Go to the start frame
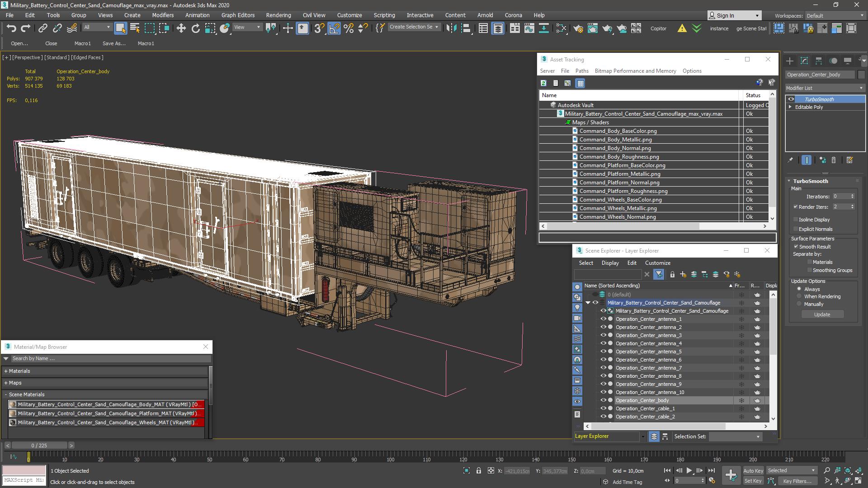Viewport: 868px width, 488px height. [x=667, y=470]
